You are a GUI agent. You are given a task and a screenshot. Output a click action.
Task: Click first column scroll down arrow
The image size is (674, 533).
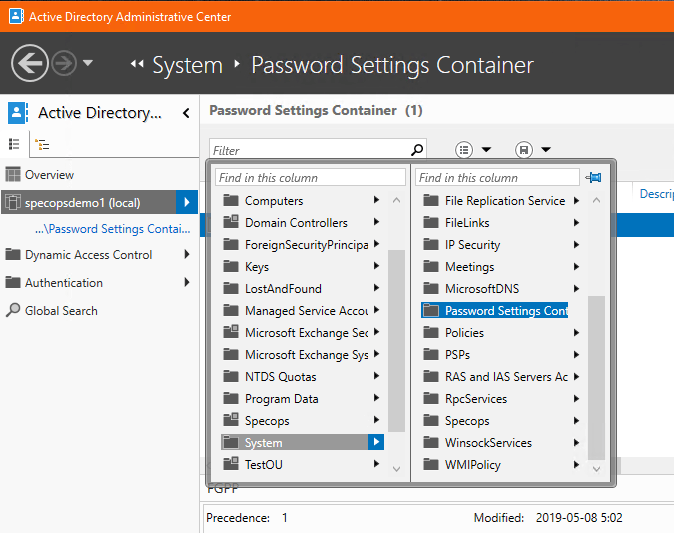(x=396, y=469)
